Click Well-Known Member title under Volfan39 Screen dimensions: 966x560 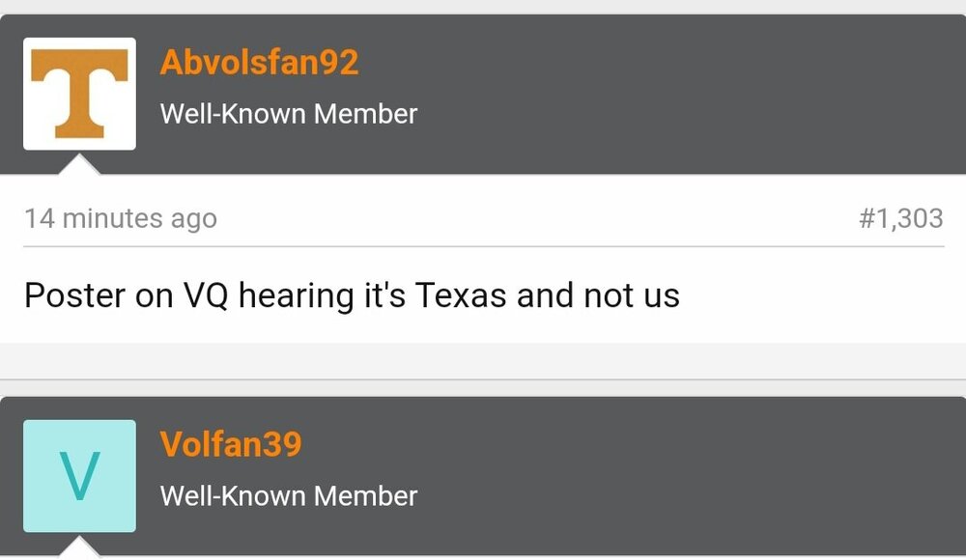point(289,496)
